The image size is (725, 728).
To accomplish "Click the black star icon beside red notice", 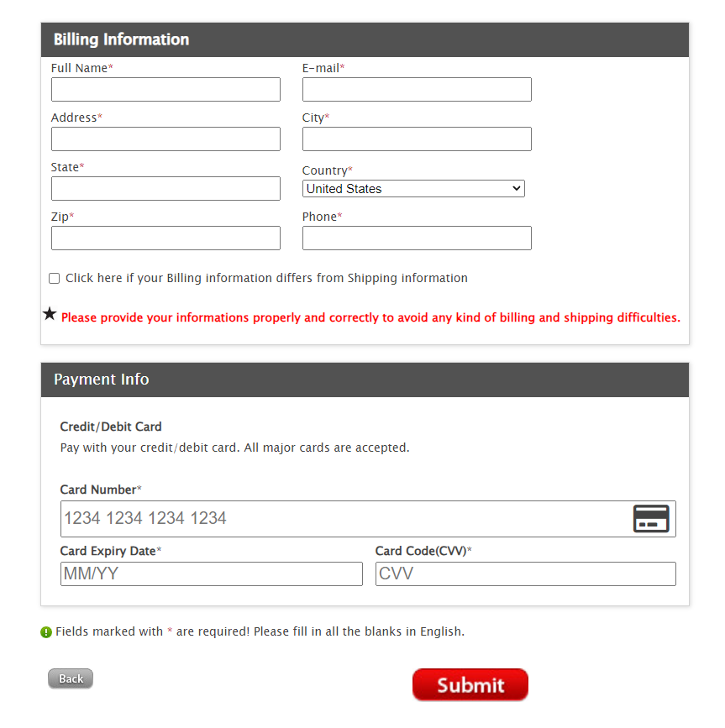I will (50, 314).
